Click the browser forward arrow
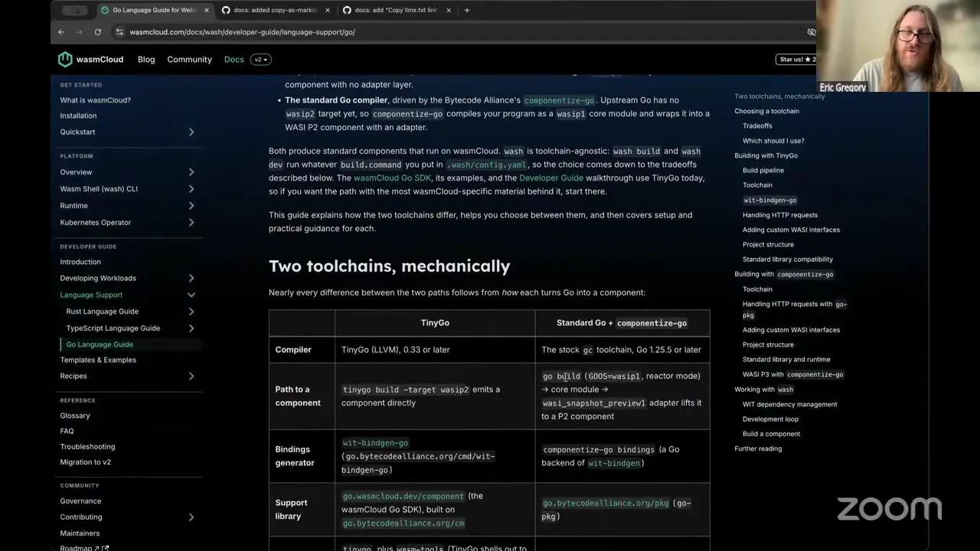This screenshot has height=551, width=980. [x=80, y=32]
